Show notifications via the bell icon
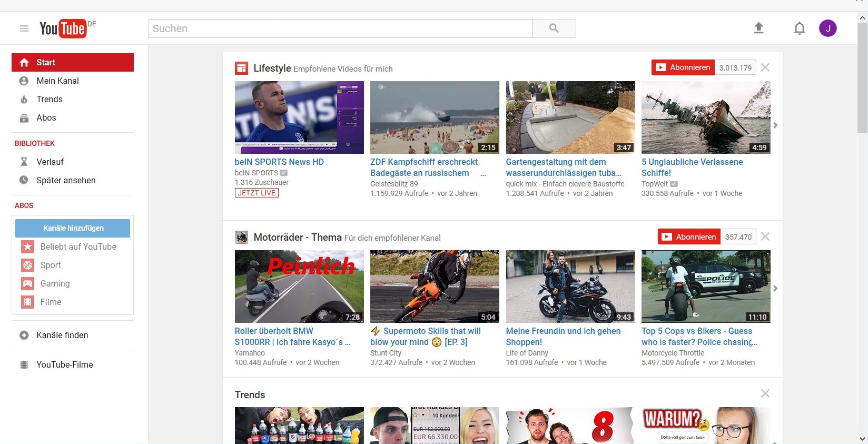The width and height of the screenshot is (868, 444). pyautogui.click(x=799, y=28)
